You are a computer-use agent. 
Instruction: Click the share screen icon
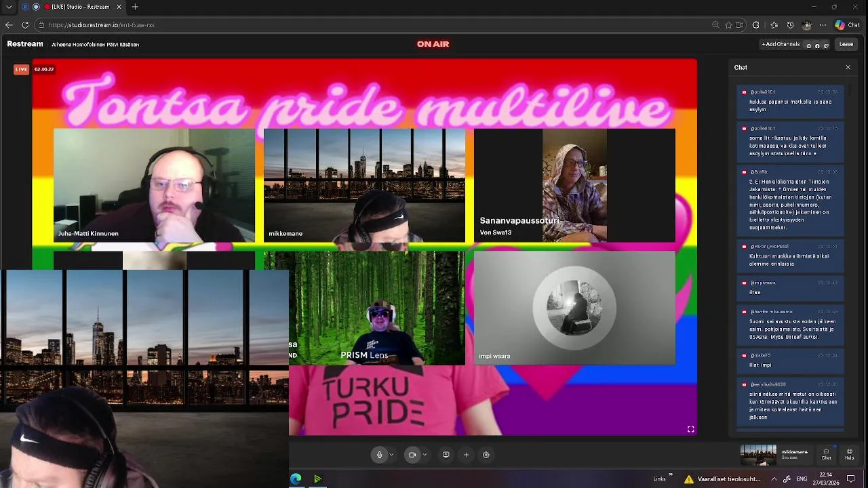[446, 455]
